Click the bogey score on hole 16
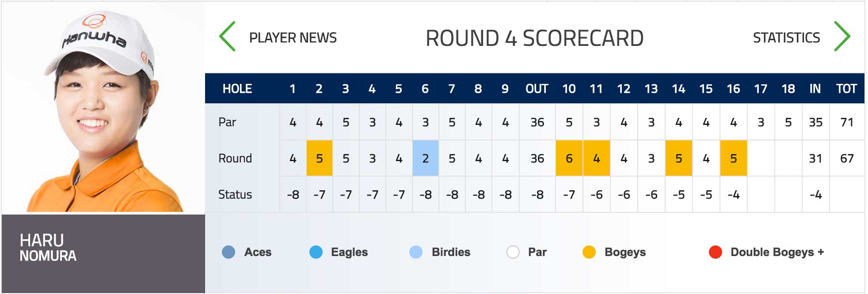Viewport: 868px width, 294px height. click(734, 158)
